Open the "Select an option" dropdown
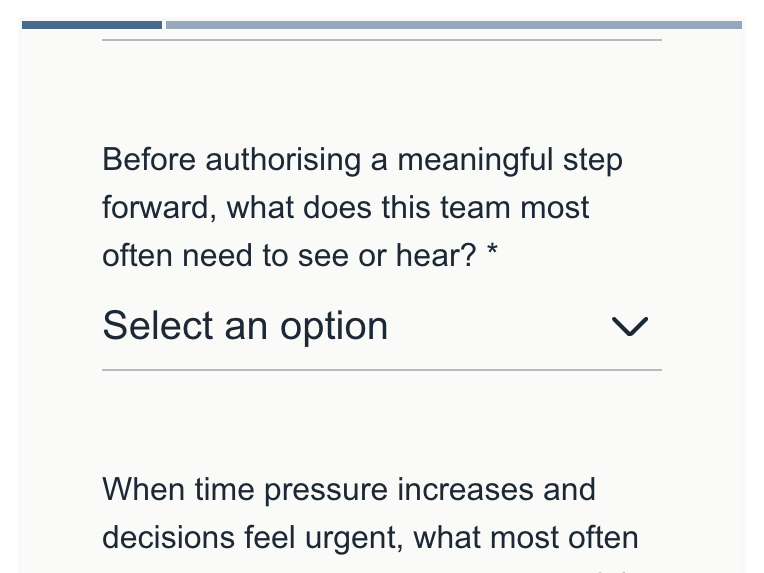 380,326
